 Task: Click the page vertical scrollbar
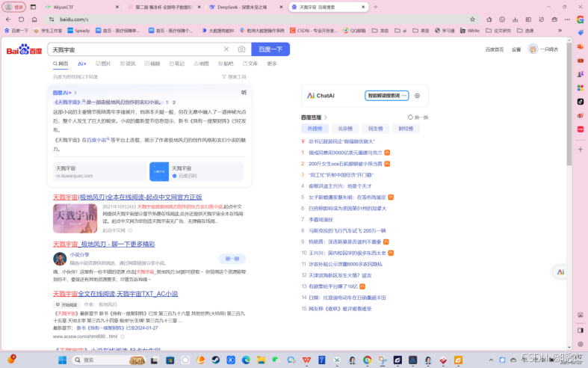point(569,105)
